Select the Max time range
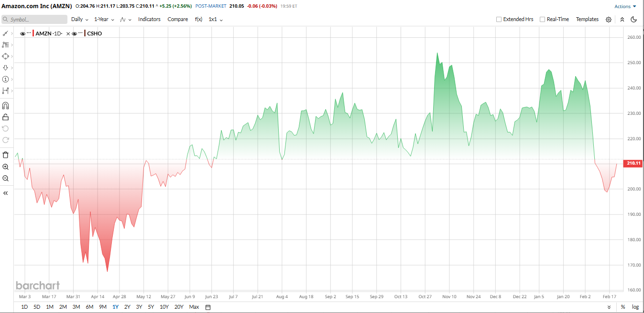 coord(194,307)
